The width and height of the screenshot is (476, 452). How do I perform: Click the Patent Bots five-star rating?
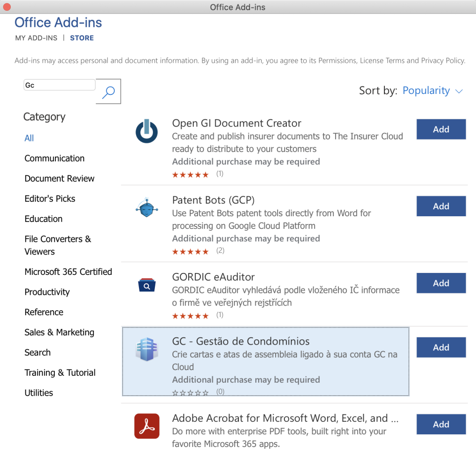[x=190, y=252]
